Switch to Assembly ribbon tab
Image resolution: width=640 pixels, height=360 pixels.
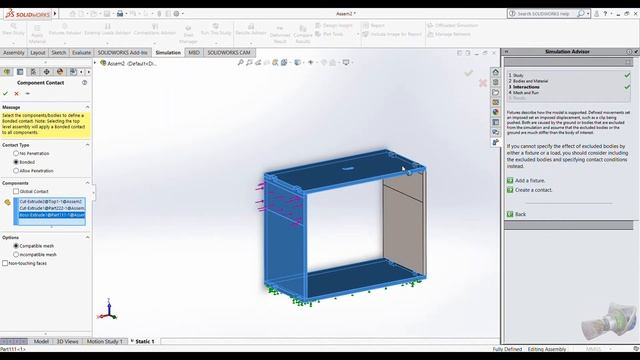pyautogui.click(x=13, y=53)
